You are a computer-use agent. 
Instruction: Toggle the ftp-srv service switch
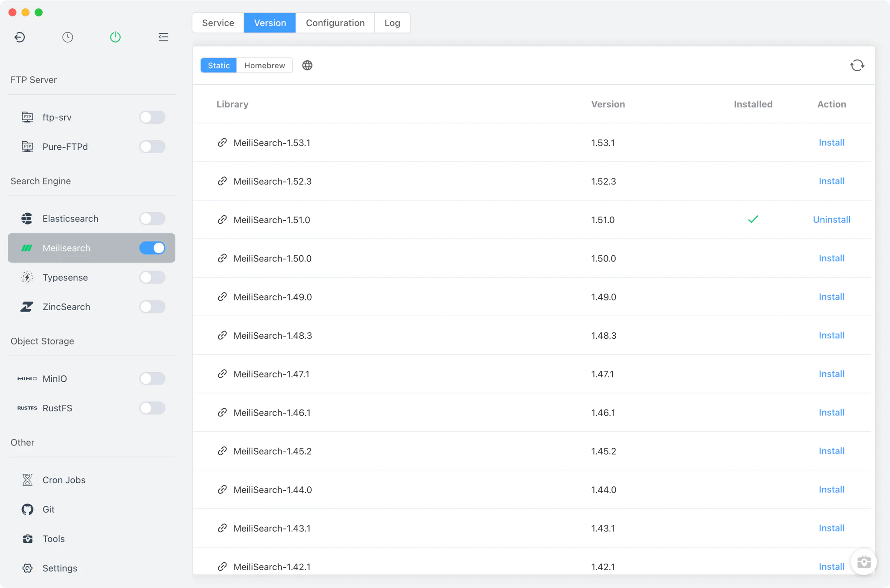coord(152,117)
